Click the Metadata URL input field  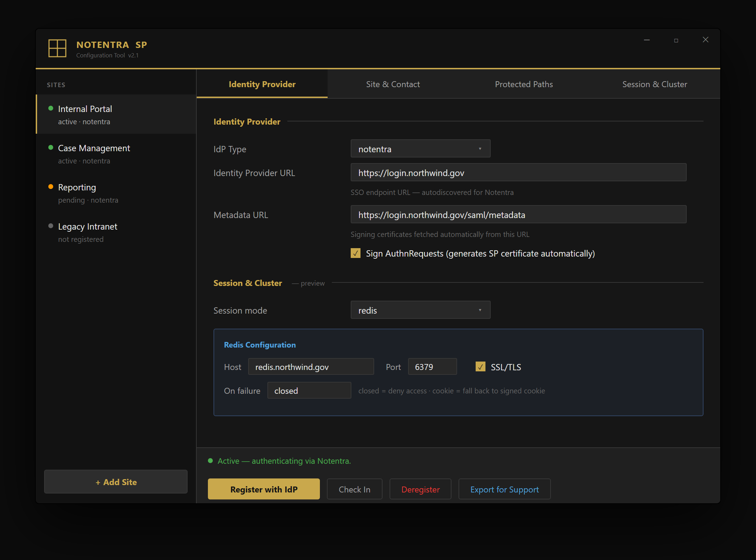519,215
